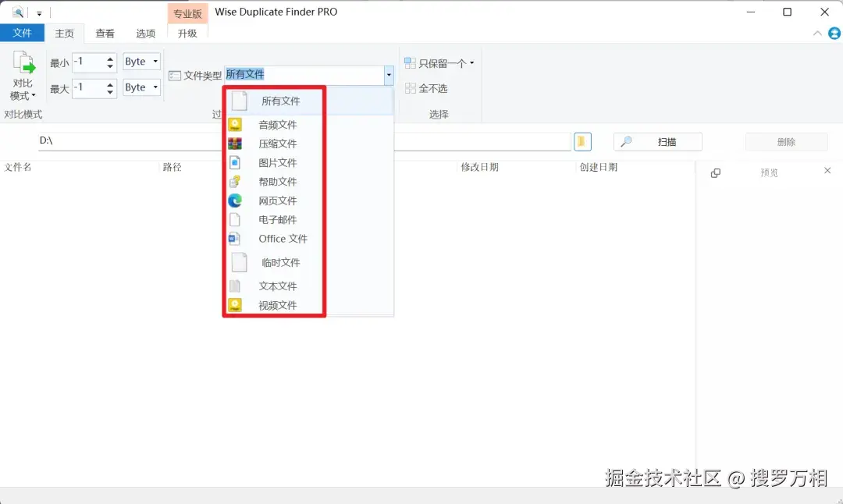Collapse the ribbon with the caret icon
The image size is (843, 504).
(x=817, y=34)
